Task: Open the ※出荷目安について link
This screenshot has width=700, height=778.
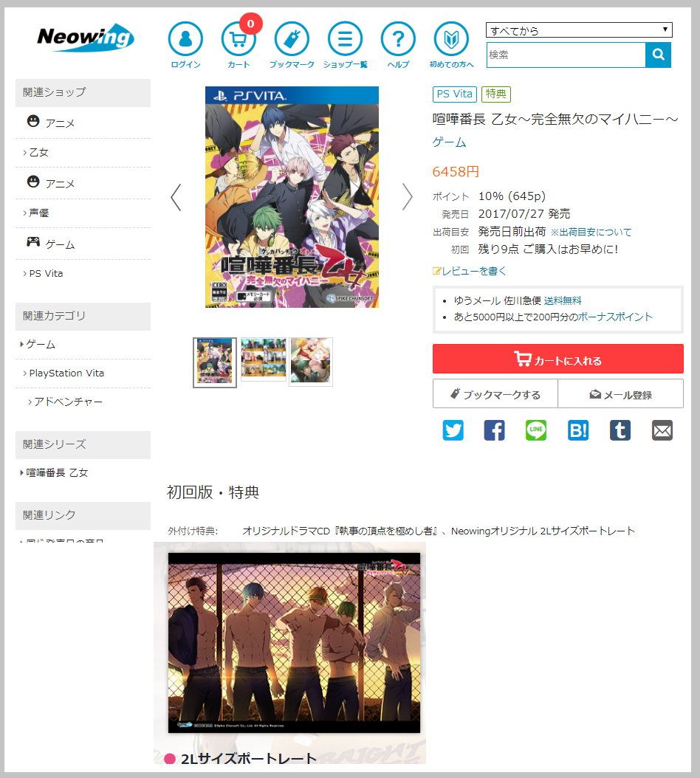Action: tap(591, 233)
